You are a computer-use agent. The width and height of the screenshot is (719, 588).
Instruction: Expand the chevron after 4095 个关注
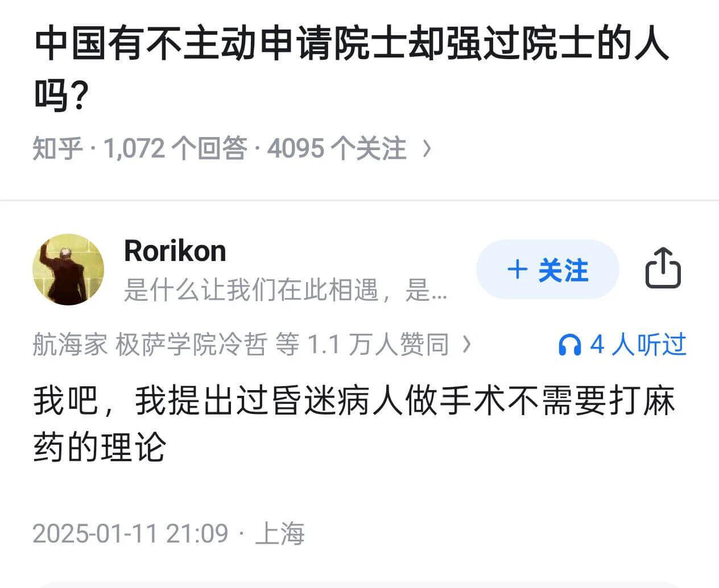click(x=428, y=148)
